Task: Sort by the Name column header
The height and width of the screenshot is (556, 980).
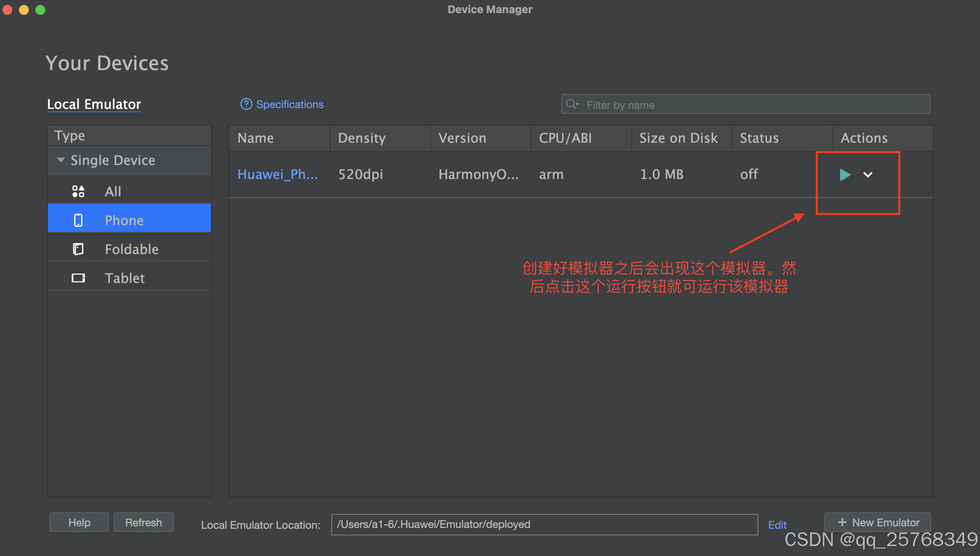Action: pyautogui.click(x=256, y=138)
